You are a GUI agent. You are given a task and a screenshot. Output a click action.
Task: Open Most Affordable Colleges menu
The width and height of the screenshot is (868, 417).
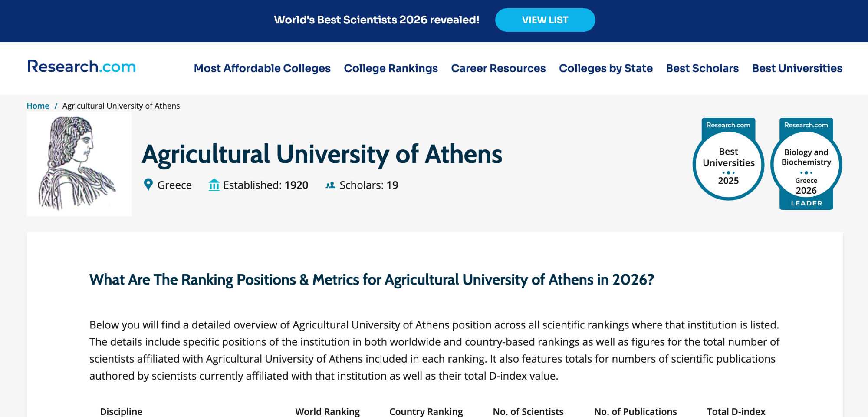point(262,68)
